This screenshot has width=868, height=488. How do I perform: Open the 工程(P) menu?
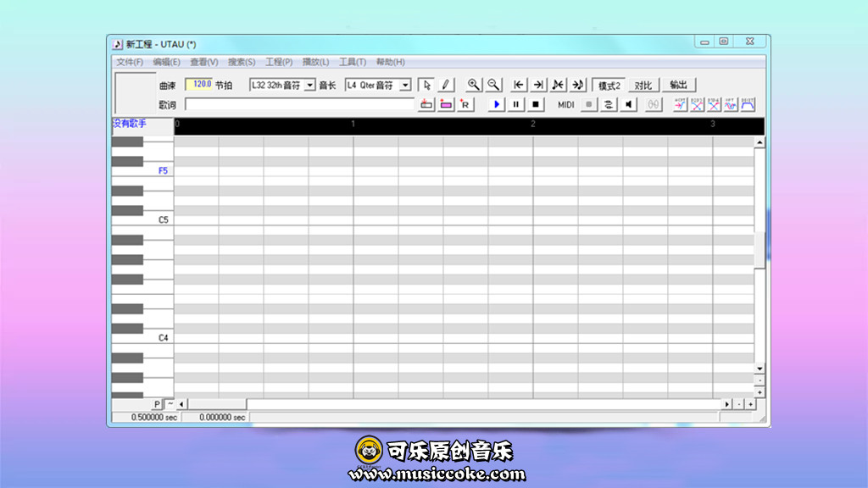(279, 62)
